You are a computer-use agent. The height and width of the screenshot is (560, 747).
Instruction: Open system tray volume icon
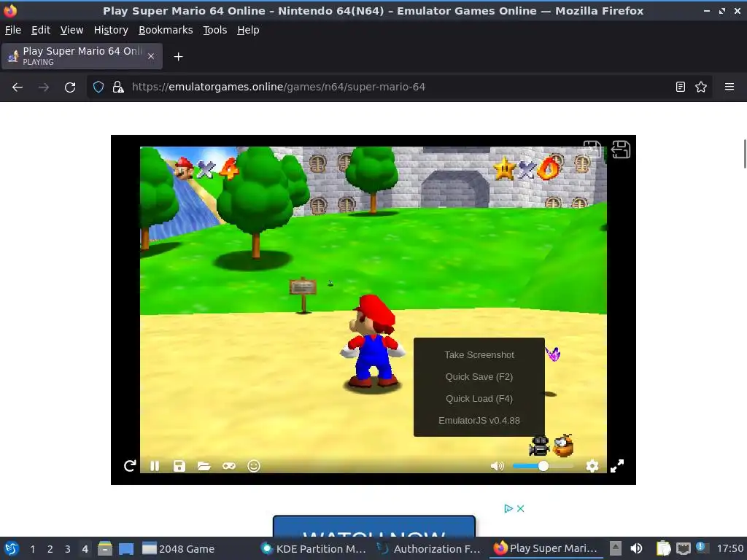636,548
